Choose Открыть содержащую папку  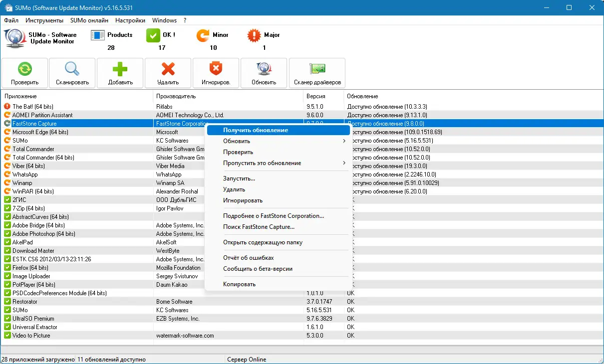[x=278, y=242]
